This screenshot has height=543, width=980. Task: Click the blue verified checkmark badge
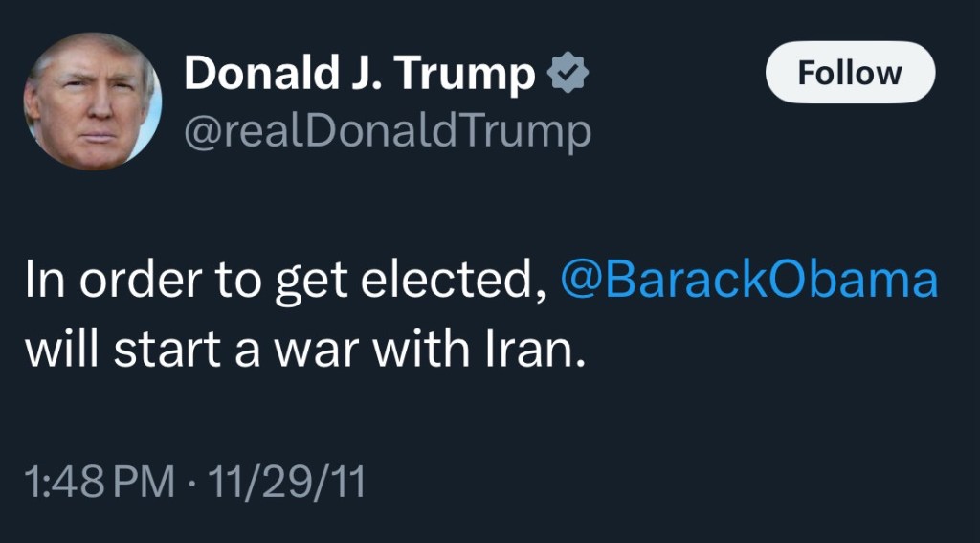click(x=567, y=75)
